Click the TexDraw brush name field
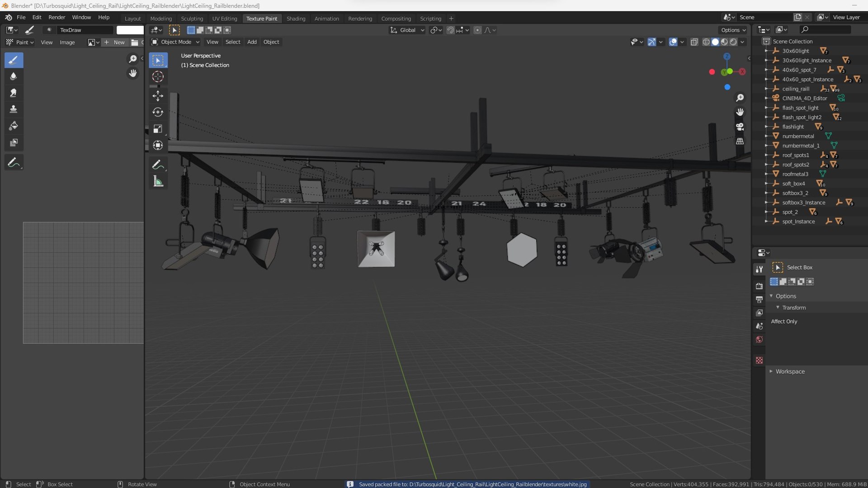 [x=85, y=30]
